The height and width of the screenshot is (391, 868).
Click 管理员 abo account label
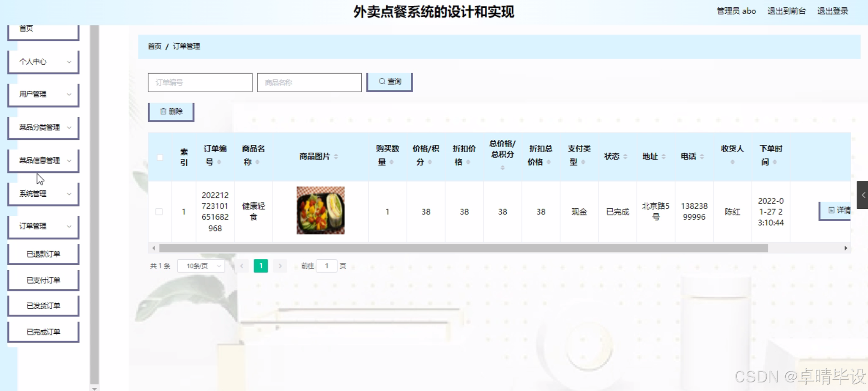[736, 11]
